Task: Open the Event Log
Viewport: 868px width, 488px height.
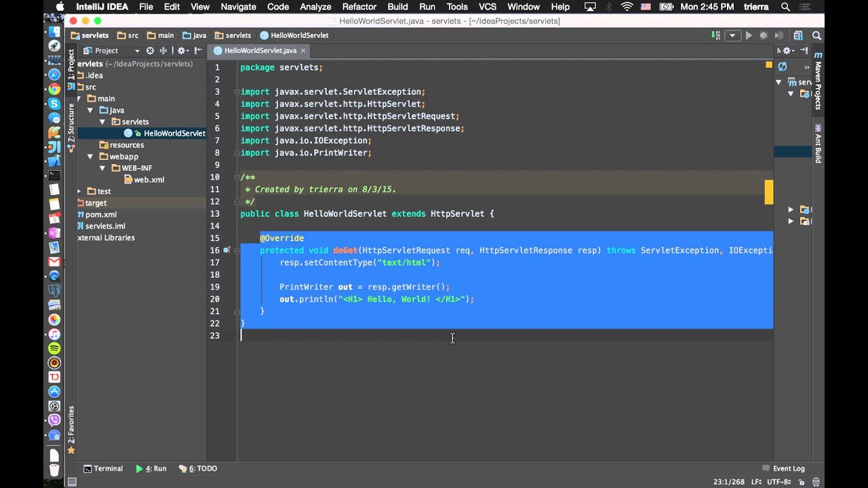Action: (x=783, y=468)
